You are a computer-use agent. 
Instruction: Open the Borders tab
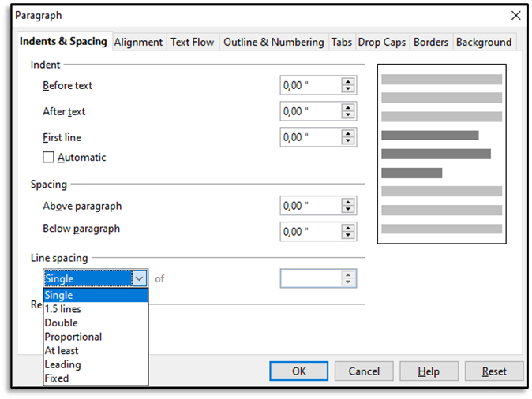tap(431, 42)
